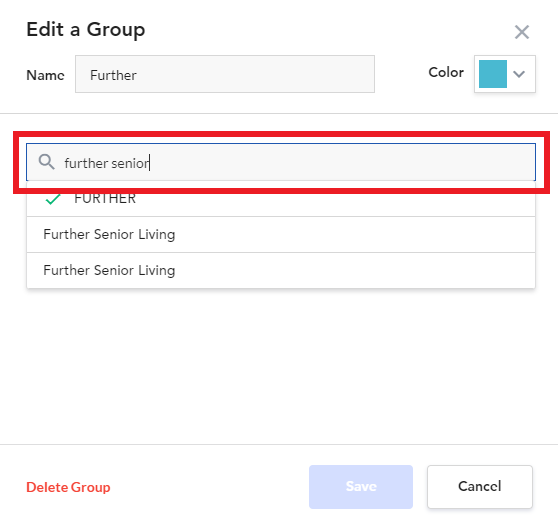Open the color picker chevron arrow
558x521 pixels.
tap(519, 74)
